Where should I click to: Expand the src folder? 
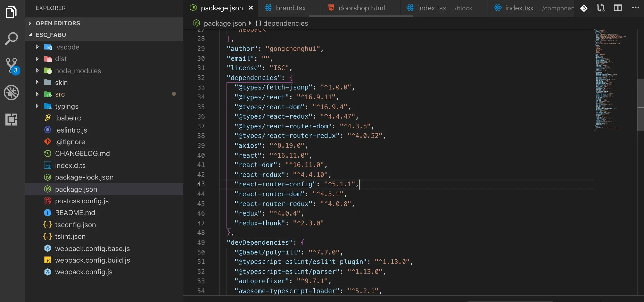(x=104, y=94)
